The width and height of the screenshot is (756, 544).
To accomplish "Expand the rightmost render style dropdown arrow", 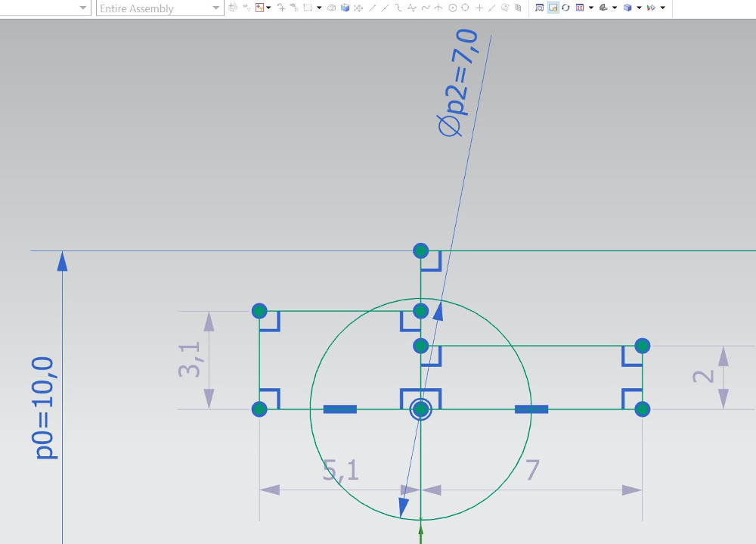I will pyautogui.click(x=662, y=8).
